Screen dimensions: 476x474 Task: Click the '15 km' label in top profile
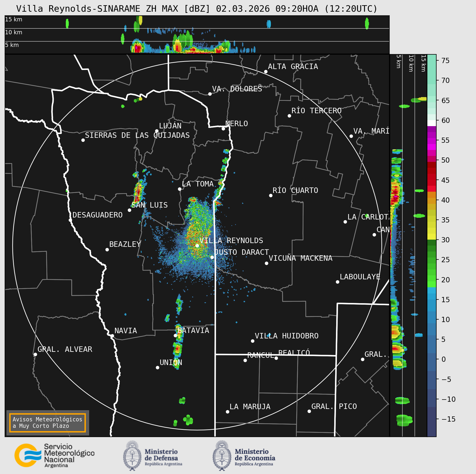coord(14,19)
